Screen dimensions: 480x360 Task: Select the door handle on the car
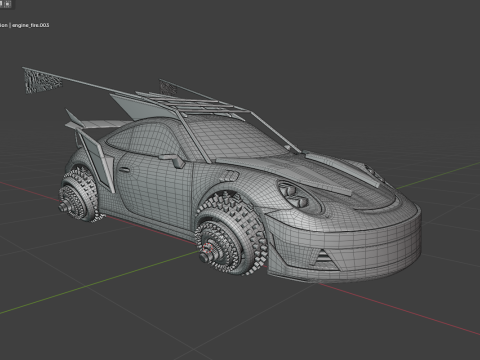124,169
